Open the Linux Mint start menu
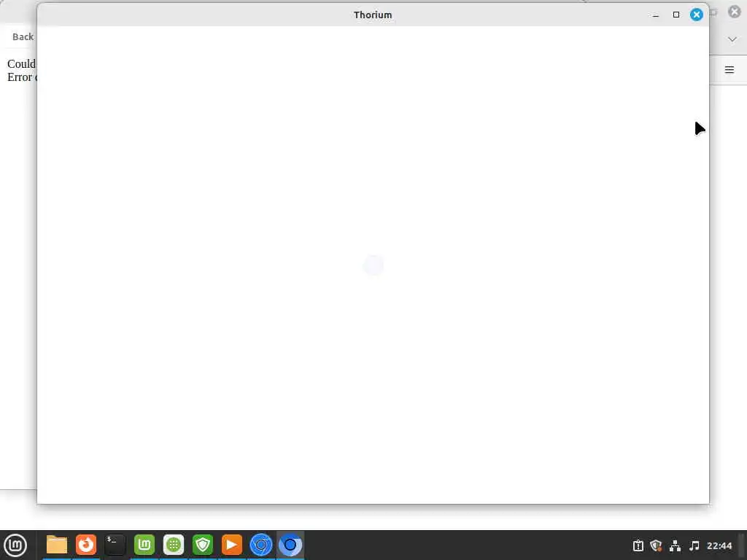This screenshot has height=560, width=747. click(15, 545)
